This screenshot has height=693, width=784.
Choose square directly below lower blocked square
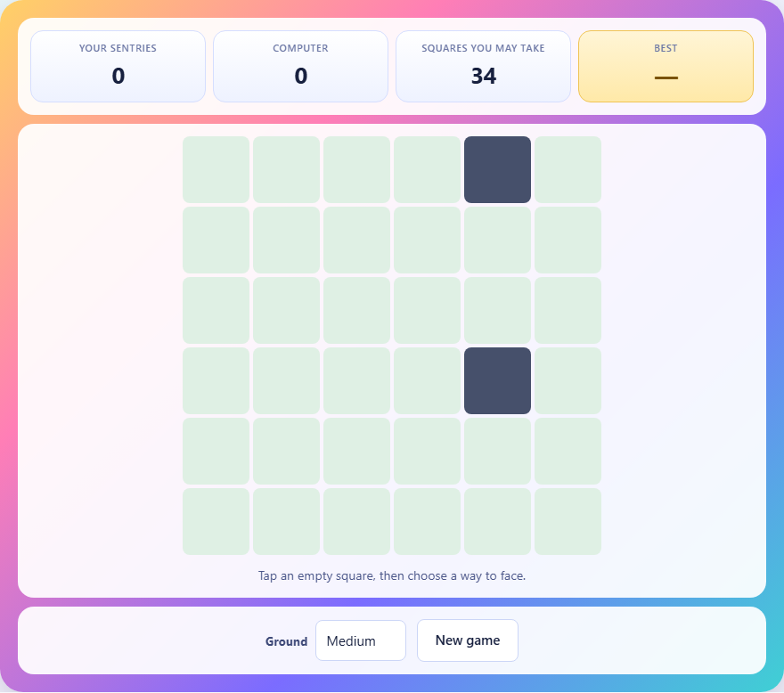pos(497,451)
